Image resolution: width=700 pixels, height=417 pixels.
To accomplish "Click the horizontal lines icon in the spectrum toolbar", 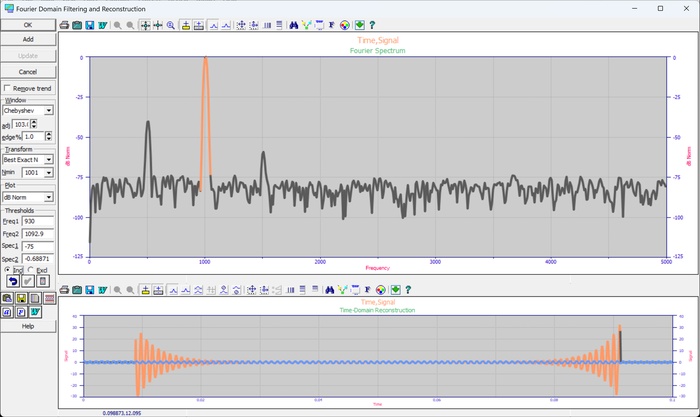I will pos(279,25).
